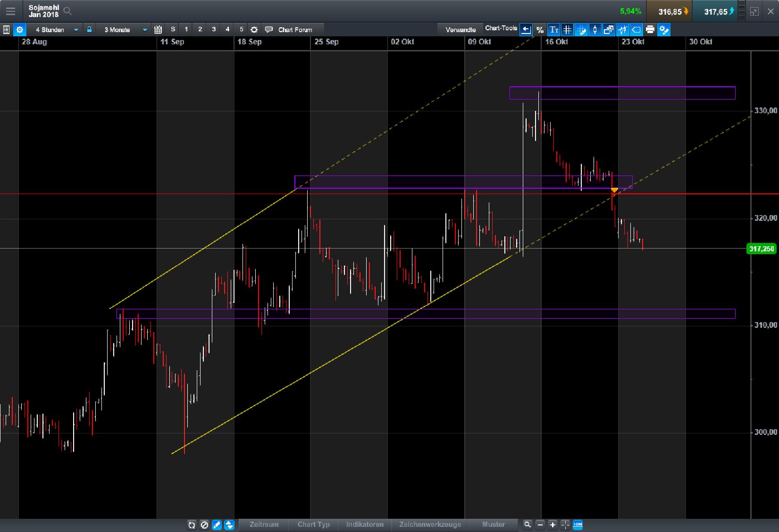Click the chart settings gear icon
779x532 pixels.
click(x=20, y=30)
